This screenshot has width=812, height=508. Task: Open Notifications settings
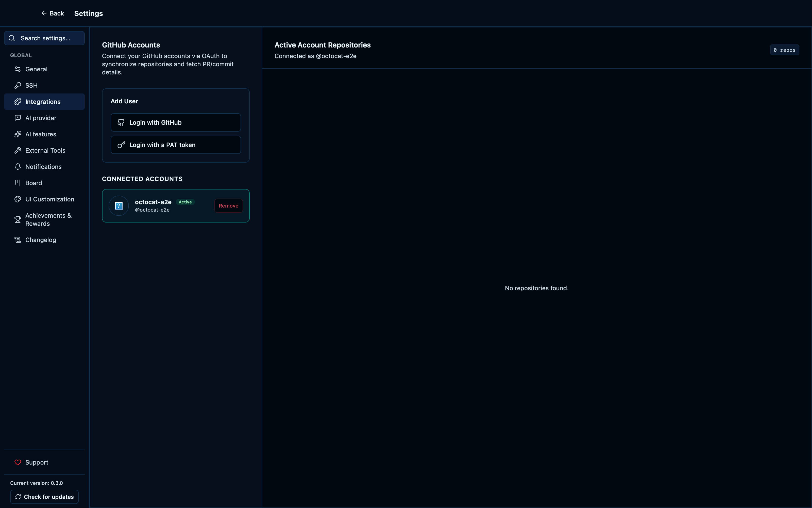click(x=44, y=167)
